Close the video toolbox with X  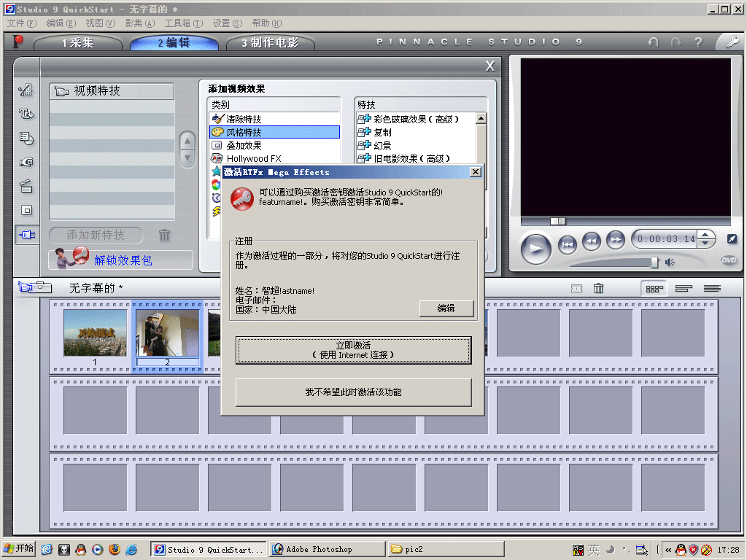[x=489, y=66]
